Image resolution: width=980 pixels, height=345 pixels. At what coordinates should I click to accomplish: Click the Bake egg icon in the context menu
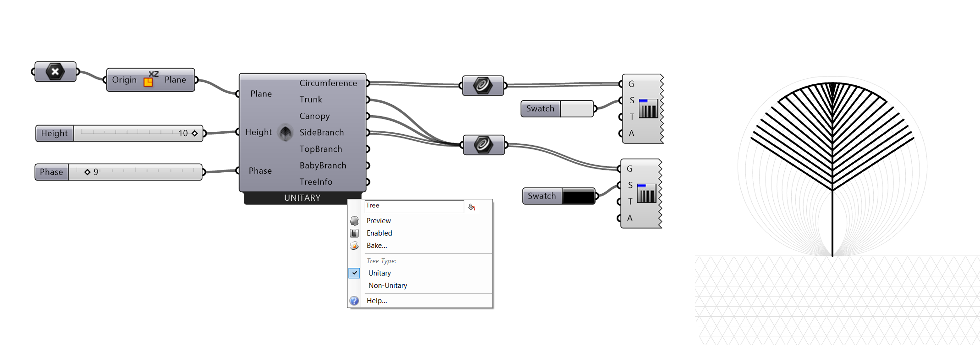click(x=354, y=246)
